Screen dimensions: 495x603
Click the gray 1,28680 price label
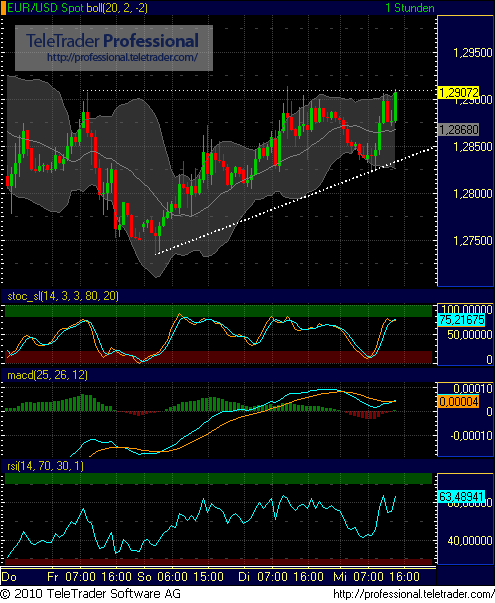click(x=458, y=130)
